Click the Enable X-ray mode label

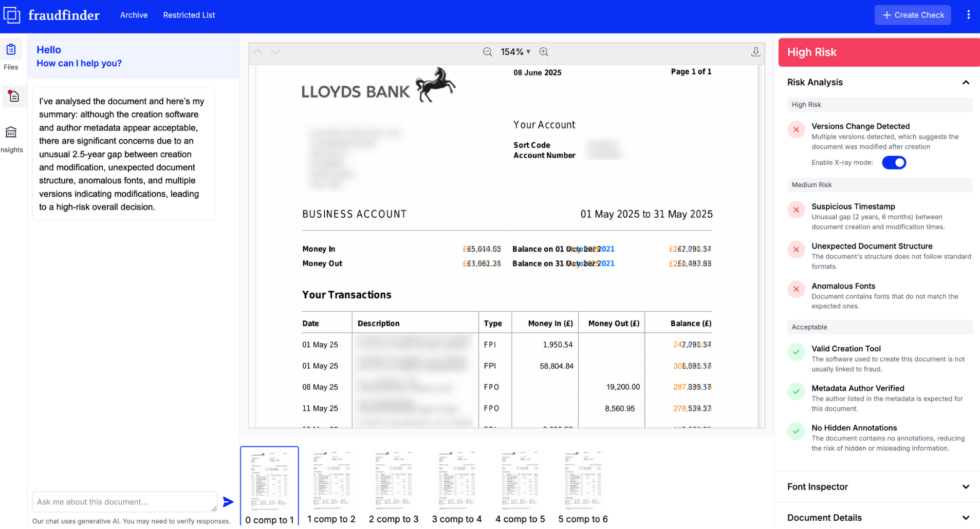[842, 163]
